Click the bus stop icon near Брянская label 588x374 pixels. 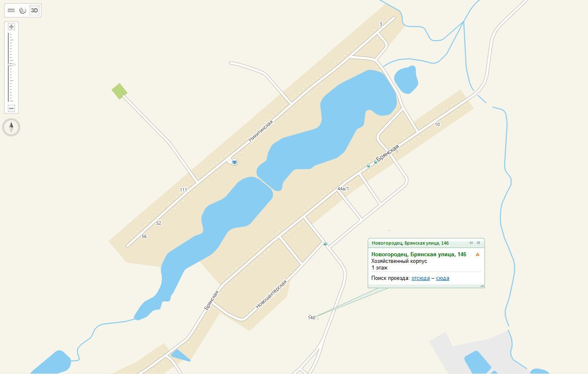point(375,163)
